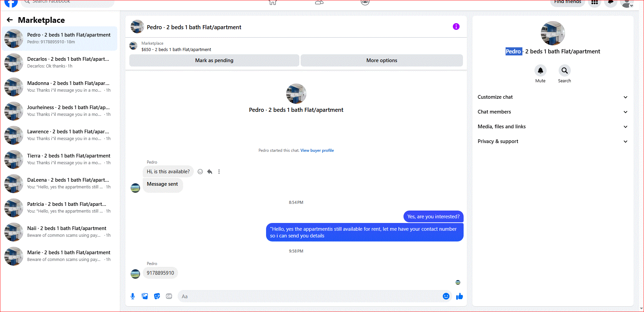Open Lawrence conversation in list
The height and width of the screenshot is (312, 644).
click(60, 135)
